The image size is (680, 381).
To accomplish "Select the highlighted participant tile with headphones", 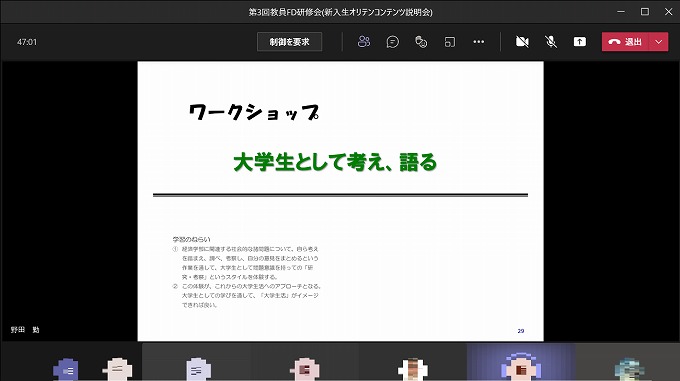I will coord(521,362).
